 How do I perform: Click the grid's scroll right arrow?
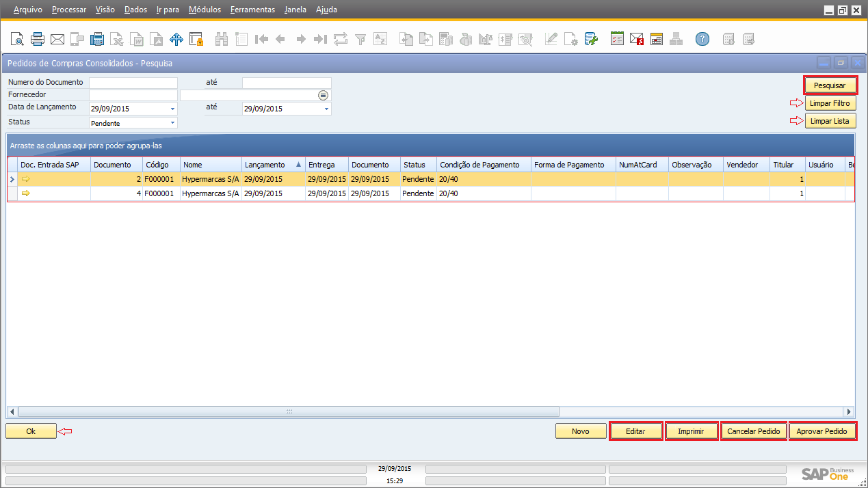[x=849, y=411]
